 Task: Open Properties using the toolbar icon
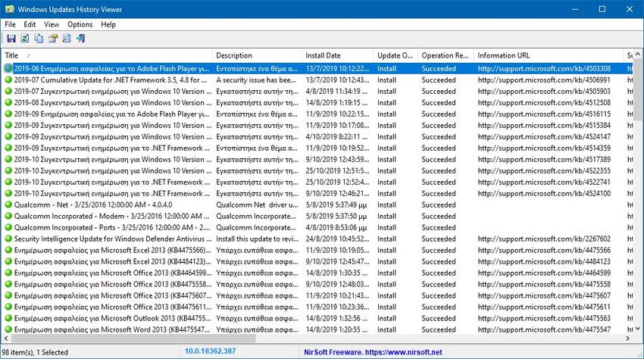pos(53,39)
